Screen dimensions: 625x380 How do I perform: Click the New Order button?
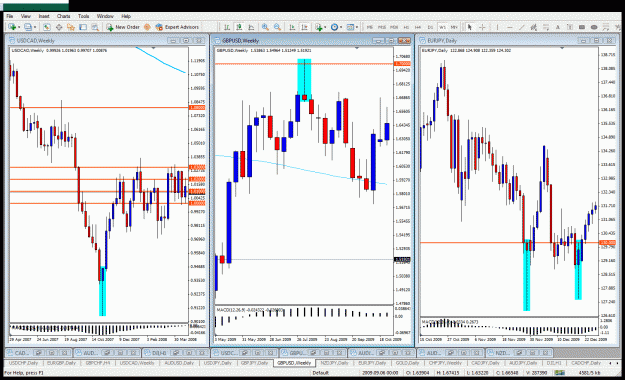(123, 27)
